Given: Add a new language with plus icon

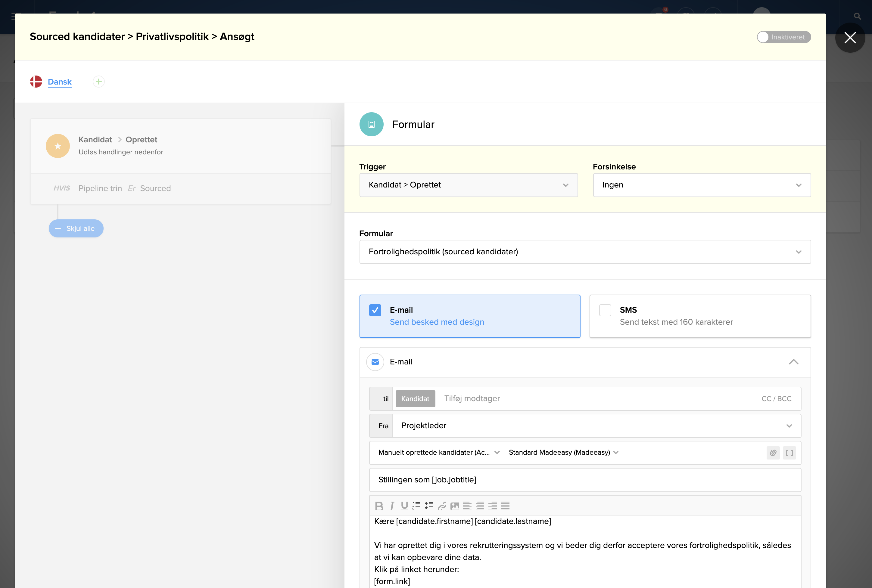Looking at the screenshot, I should pos(99,82).
